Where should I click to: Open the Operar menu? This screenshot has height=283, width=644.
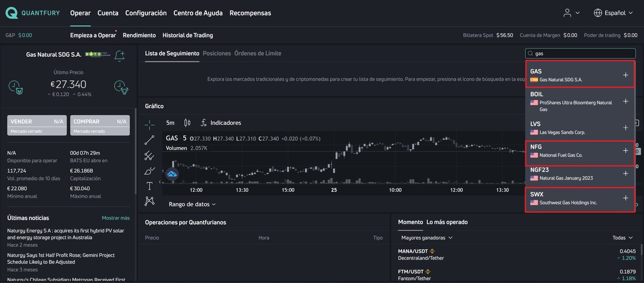(x=80, y=13)
